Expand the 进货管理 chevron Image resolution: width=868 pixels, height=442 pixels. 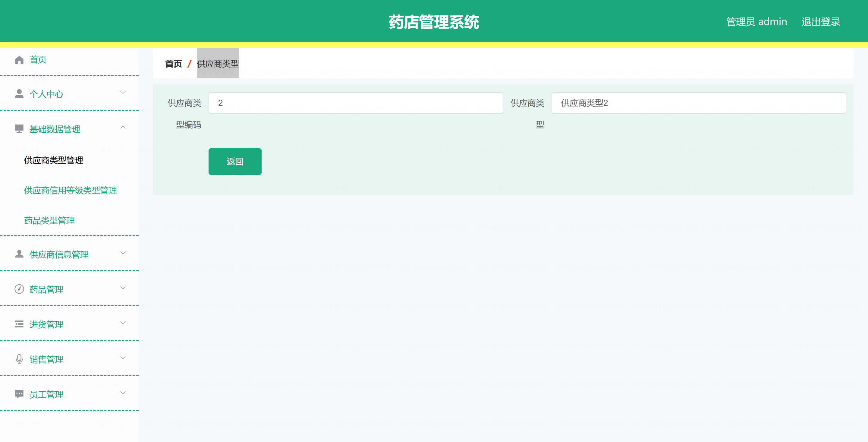click(x=123, y=323)
